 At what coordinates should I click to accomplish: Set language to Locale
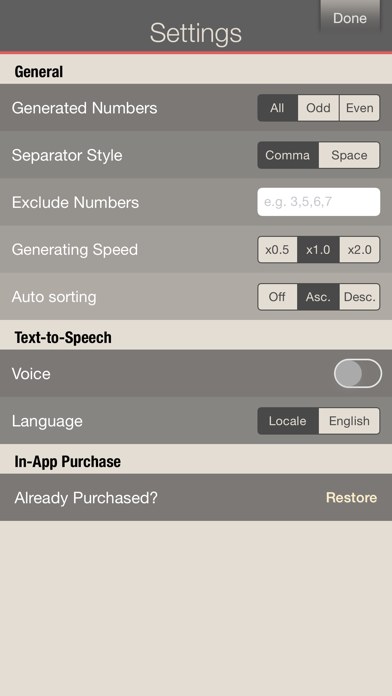(x=288, y=421)
